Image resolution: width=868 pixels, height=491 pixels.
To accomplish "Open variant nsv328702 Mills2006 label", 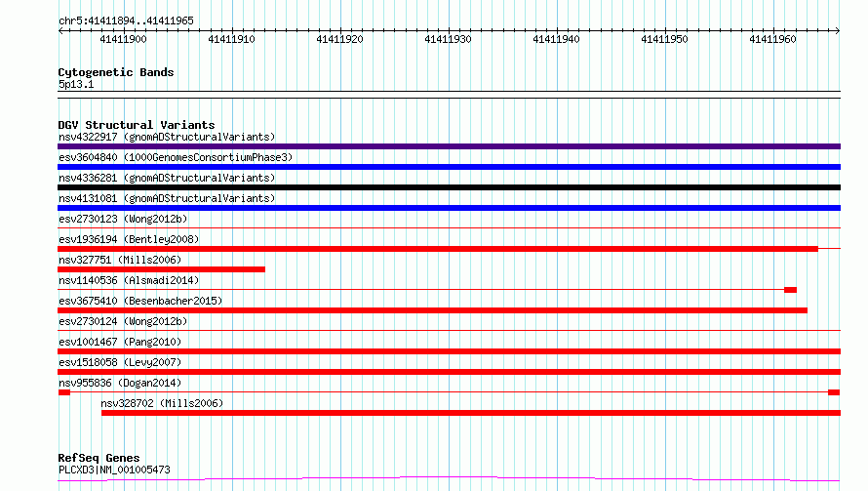I will tap(162, 403).
